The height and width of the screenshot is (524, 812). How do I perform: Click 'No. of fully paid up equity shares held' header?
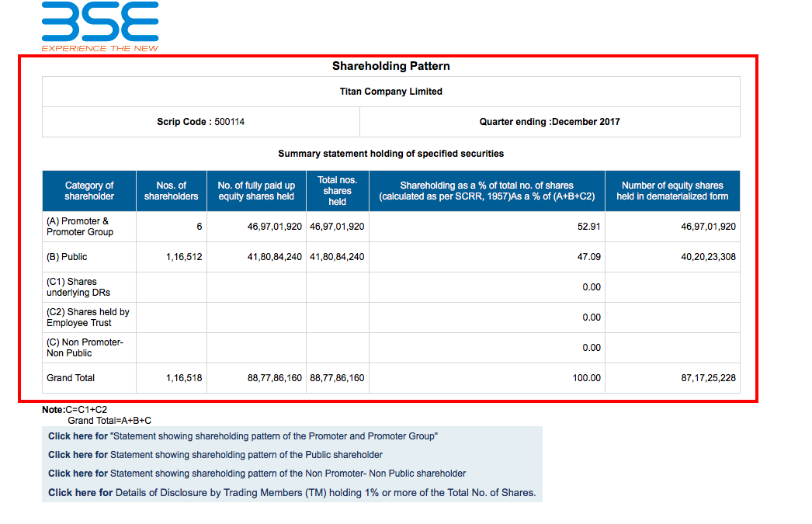point(256,190)
